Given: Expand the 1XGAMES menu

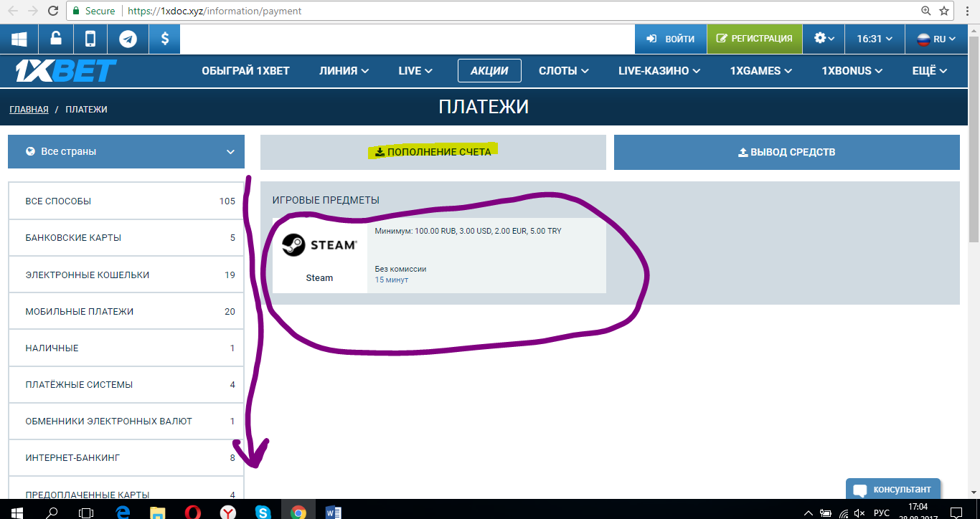Looking at the screenshot, I should point(761,70).
